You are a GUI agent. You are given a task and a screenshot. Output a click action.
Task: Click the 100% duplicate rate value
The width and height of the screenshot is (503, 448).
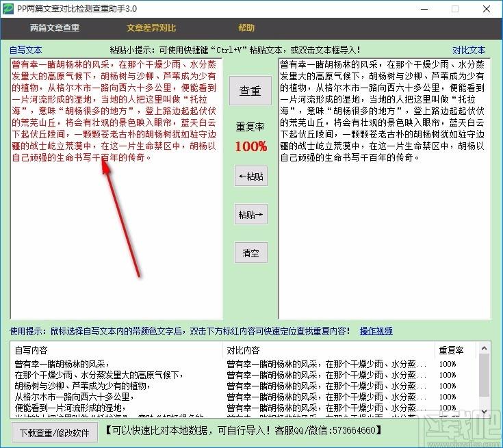click(x=251, y=146)
